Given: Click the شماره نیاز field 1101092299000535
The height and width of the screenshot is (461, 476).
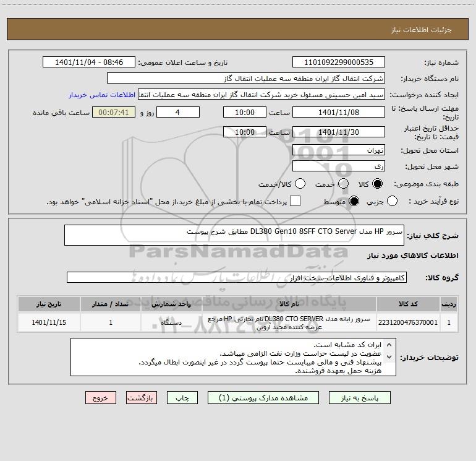Looking at the screenshot, I should [x=339, y=62].
